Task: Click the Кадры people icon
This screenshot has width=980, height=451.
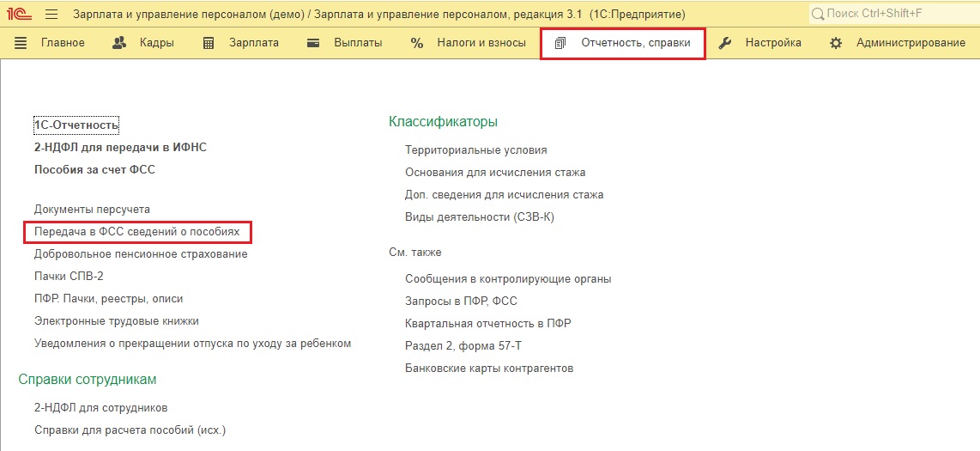Action: (x=119, y=43)
